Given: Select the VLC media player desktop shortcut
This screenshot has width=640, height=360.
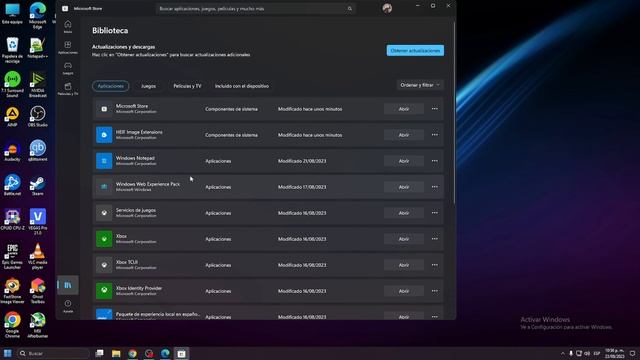Looking at the screenshot, I should 38,256.
